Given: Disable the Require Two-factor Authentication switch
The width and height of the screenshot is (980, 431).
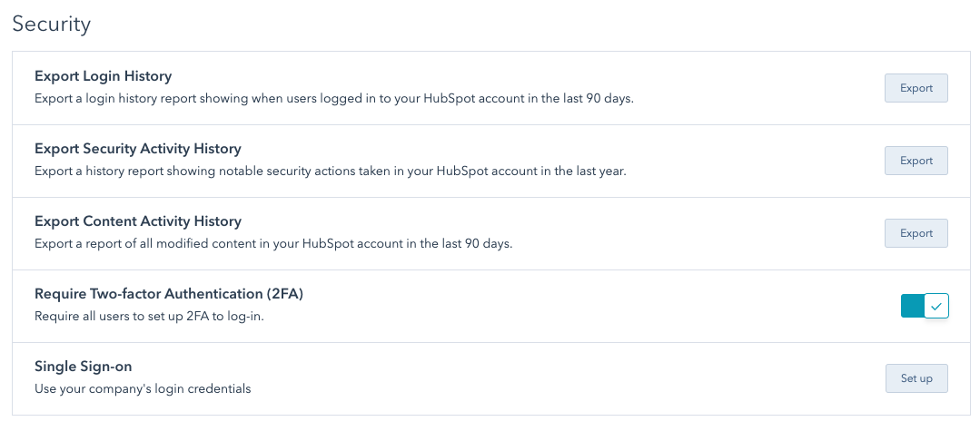Looking at the screenshot, I should pos(924,306).
